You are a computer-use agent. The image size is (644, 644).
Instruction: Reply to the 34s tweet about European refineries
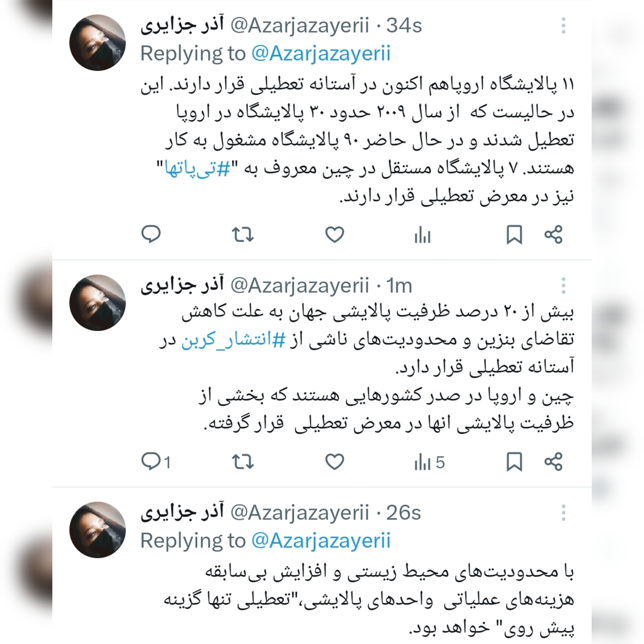point(151,234)
